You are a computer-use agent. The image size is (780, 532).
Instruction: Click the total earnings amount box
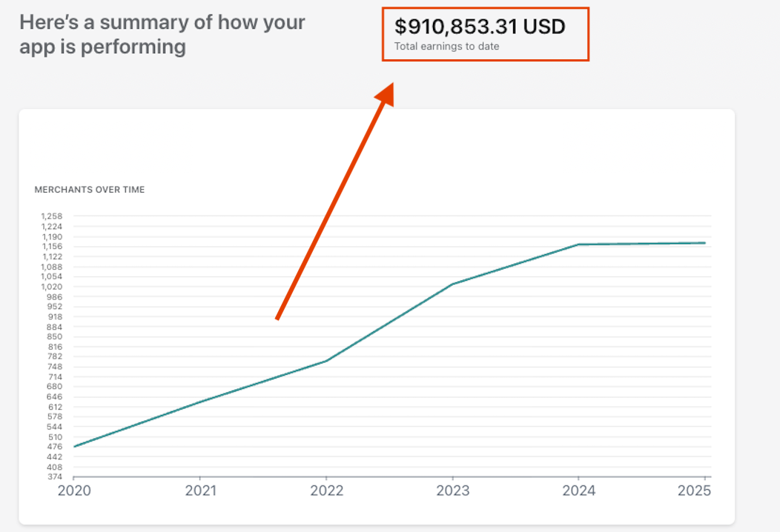click(x=486, y=33)
